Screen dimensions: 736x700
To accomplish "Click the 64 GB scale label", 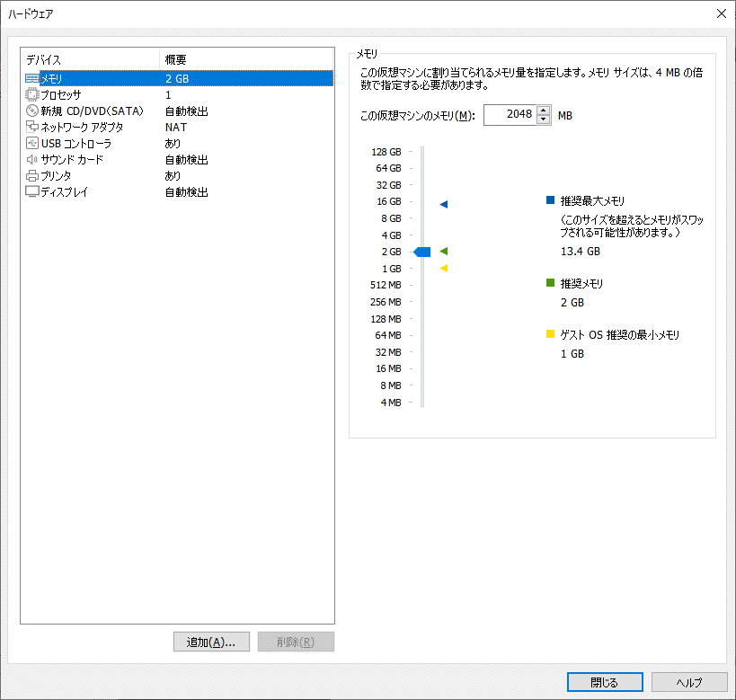I will [x=388, y=168].
